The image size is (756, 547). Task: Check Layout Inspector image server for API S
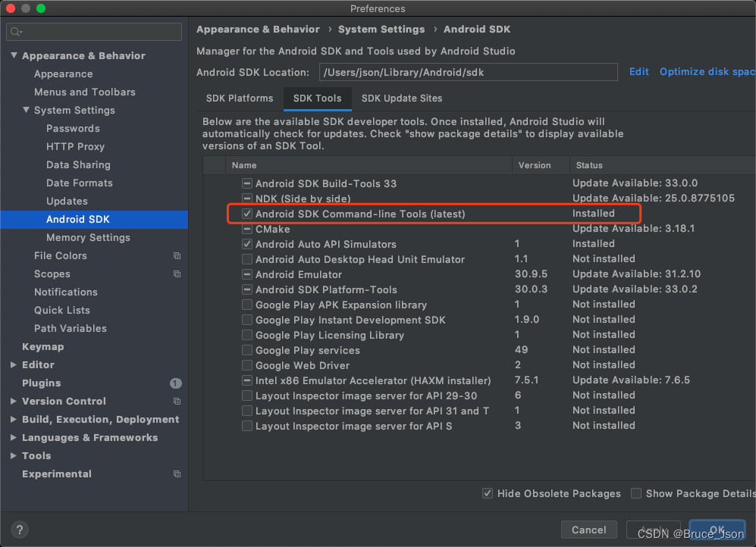(247, 426)
